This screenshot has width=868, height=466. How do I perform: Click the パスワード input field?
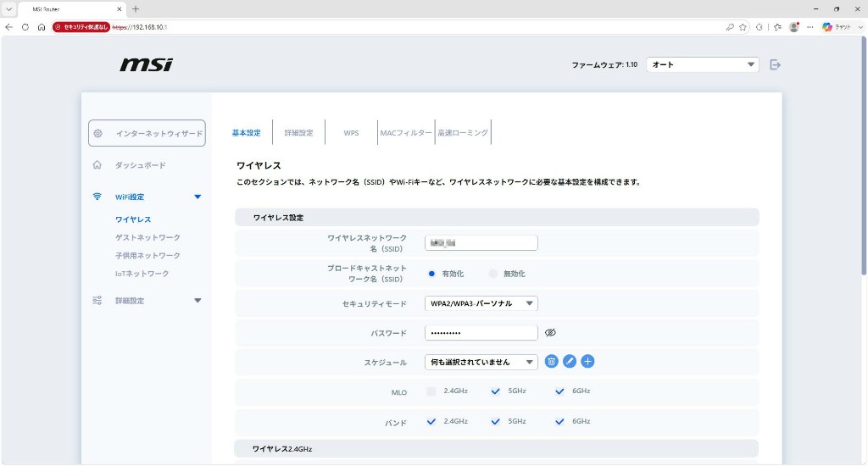[481, 333]
